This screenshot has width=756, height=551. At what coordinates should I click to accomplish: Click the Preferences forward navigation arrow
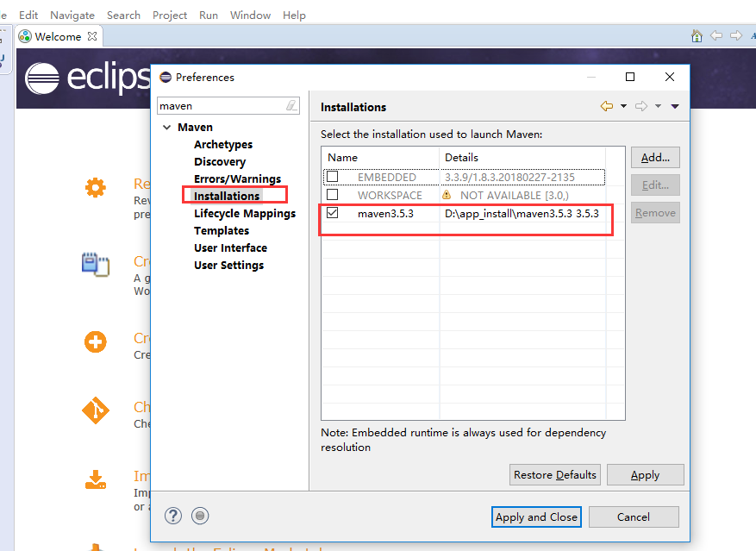(641, 106)
